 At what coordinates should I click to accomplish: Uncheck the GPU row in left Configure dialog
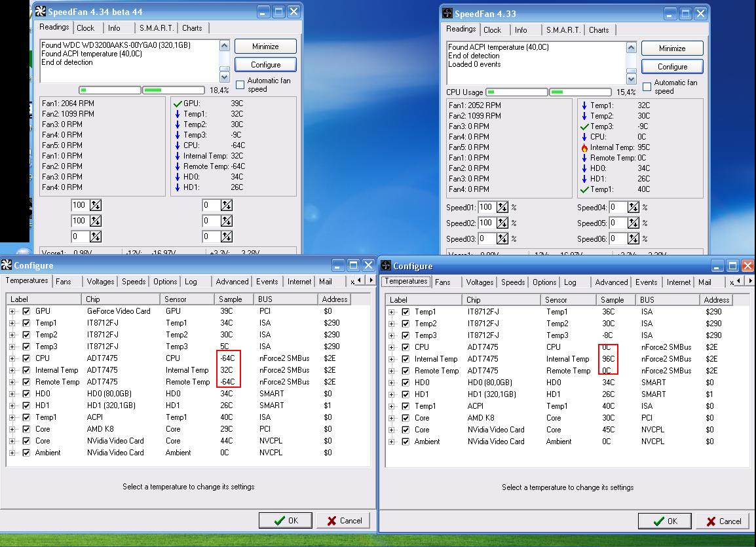tap(26, 311)
